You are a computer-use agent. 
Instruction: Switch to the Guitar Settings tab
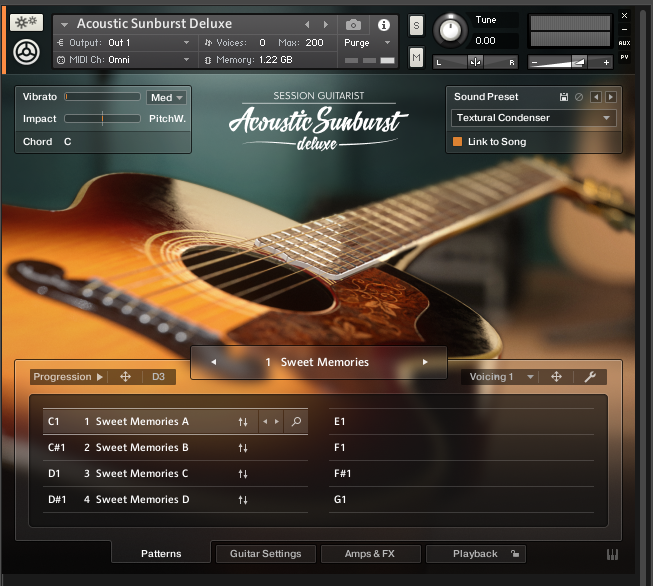click(x=266, y=554)
